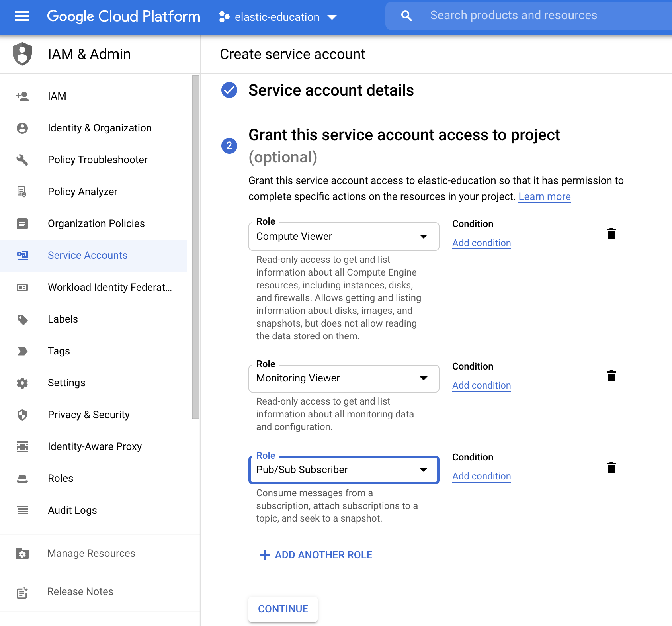Click the IAM add-person icon

tap(22, 96)
